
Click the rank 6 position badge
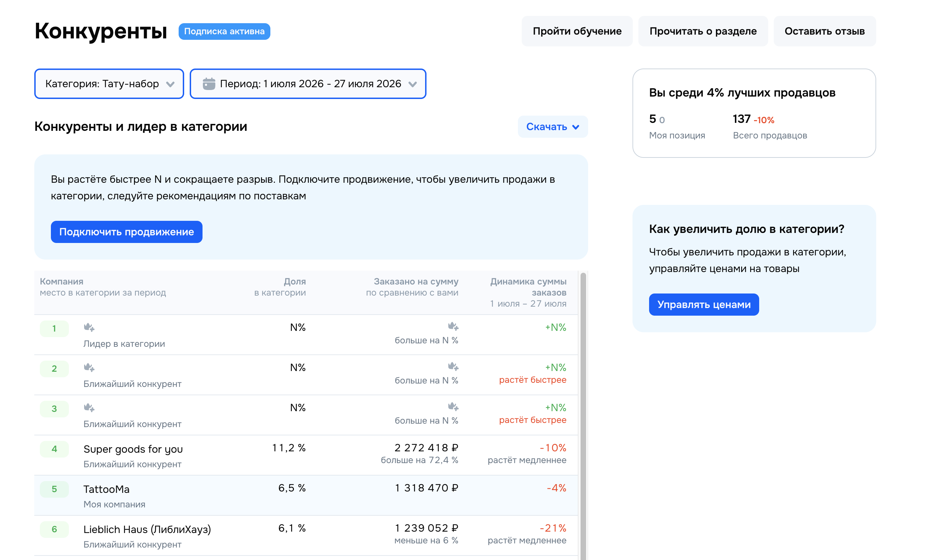point(54,529)
